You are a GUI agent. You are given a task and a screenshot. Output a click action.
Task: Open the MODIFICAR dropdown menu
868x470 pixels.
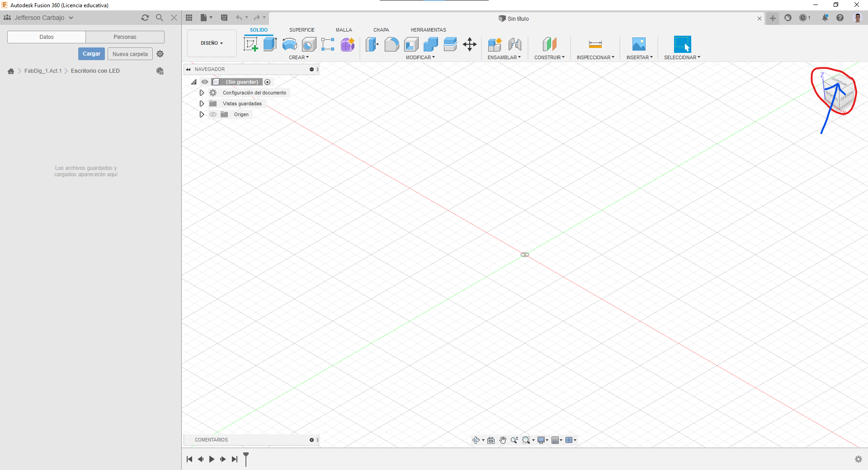click(420, 57)
